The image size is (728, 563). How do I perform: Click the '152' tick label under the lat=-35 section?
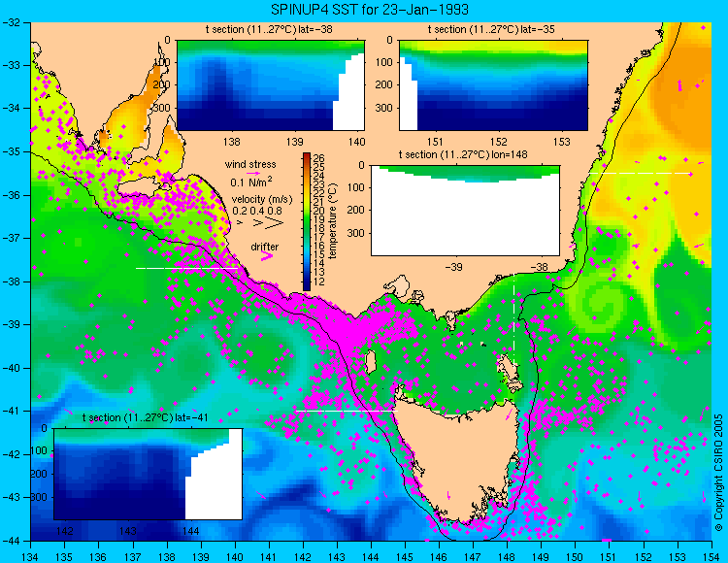[x=499, y=142]
